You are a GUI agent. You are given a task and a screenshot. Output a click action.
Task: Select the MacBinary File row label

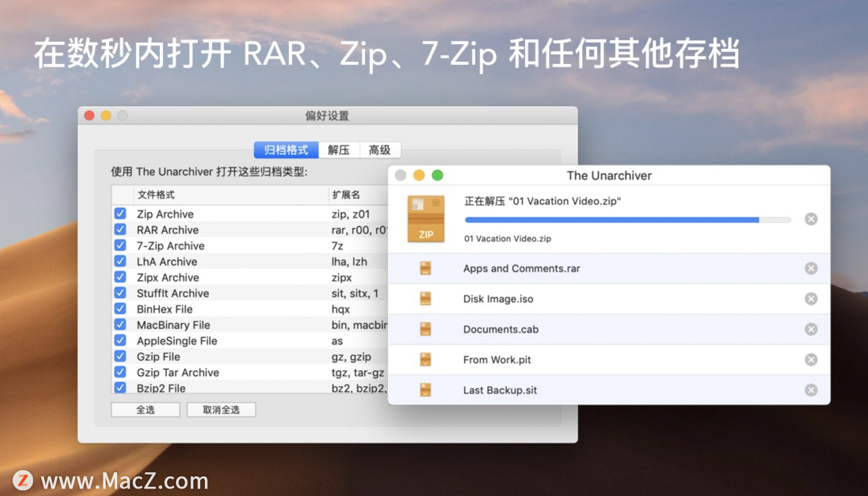pyautogui.click(x=173, y=325)
